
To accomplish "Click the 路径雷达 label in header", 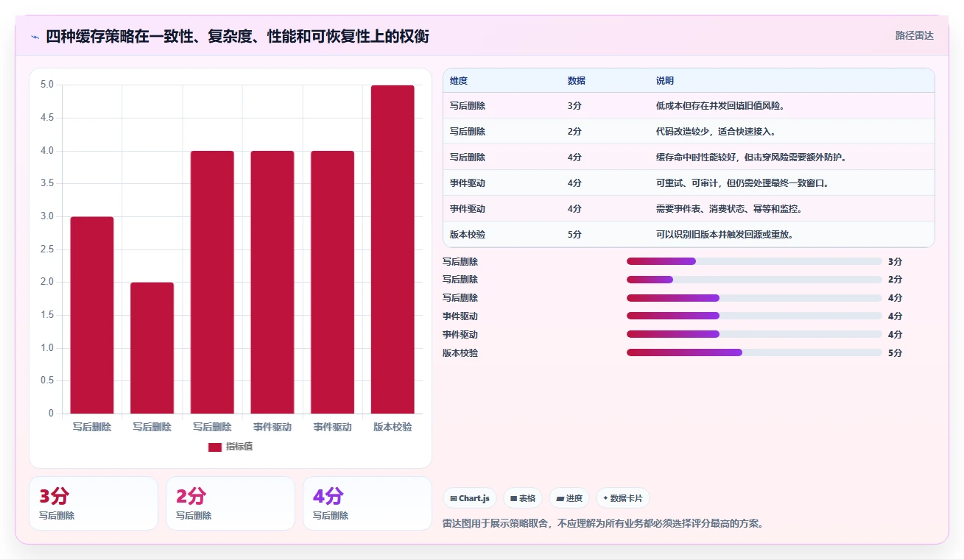I will 915,35.
